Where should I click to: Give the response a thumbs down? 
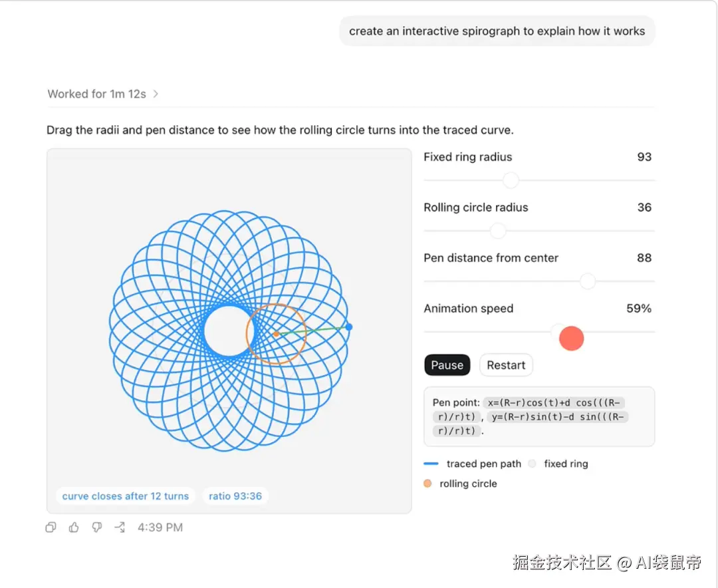(x=96, y=527)
